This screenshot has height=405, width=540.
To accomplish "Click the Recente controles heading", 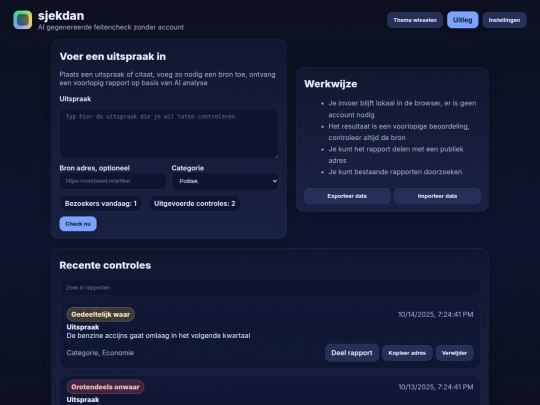I will pos(105,265).
